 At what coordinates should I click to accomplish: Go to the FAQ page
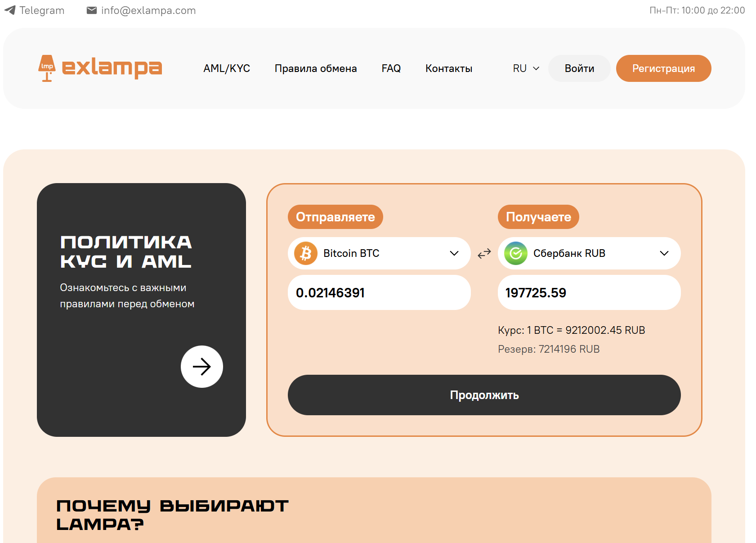pyautogui.click(x=391, y=68)
